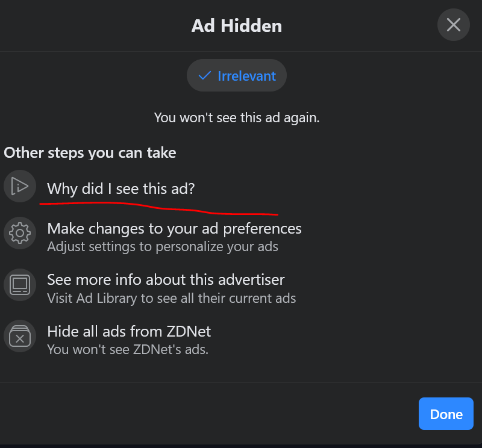The height and width of the screenshot is (448, 482).
Task: Click the hide-all-ads box icon
Action: 20,336
